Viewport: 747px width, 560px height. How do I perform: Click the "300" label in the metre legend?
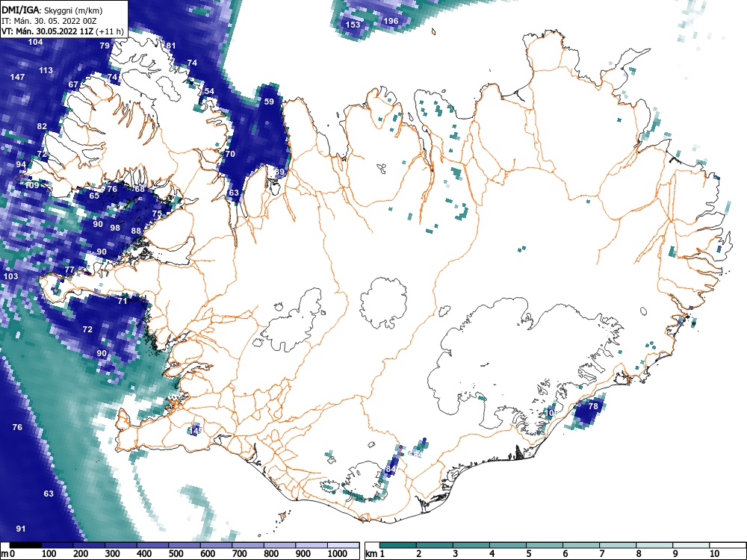coord(113,553)
